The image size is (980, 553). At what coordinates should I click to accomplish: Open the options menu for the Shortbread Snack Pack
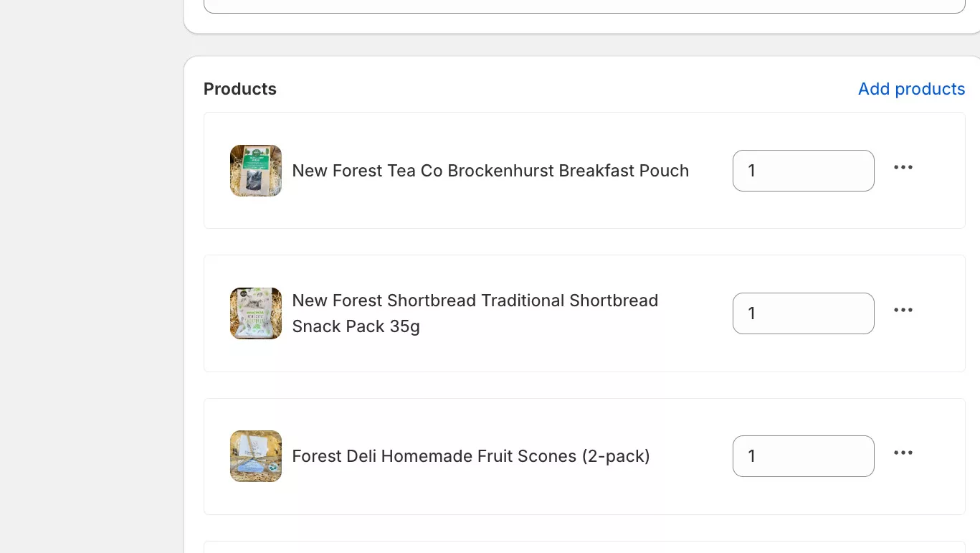pos(903,310)
